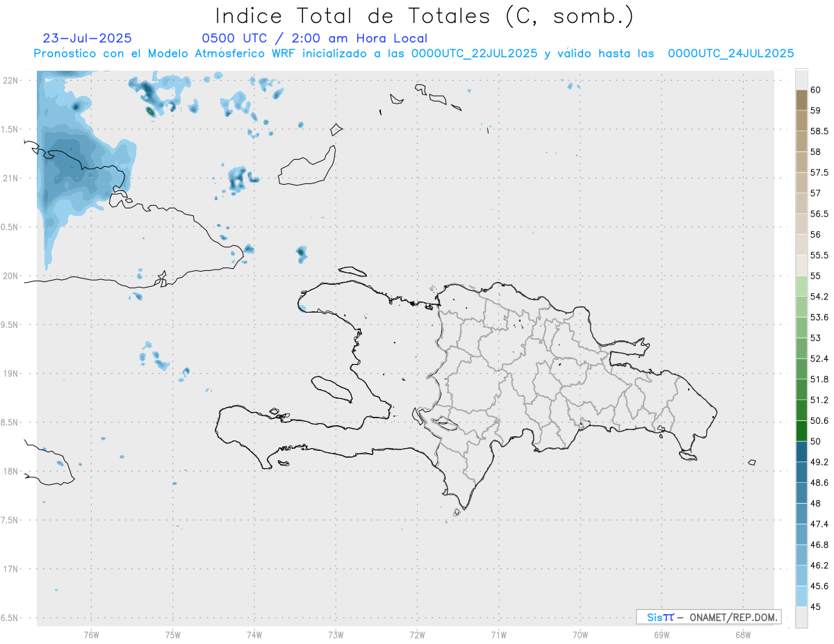Click the colorbar value '57.5'
834x644 pixels.
(819, 172)
